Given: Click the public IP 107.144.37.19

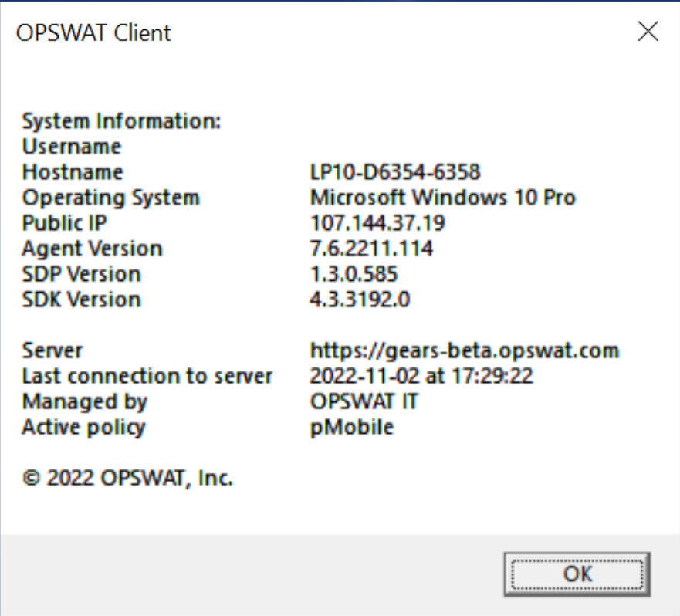Looking at the screenshot, I should [x=377, y=223].
